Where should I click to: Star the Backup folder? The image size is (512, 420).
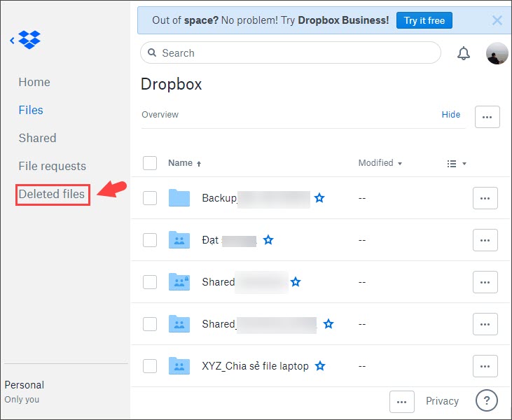click(x=319, y=198)
